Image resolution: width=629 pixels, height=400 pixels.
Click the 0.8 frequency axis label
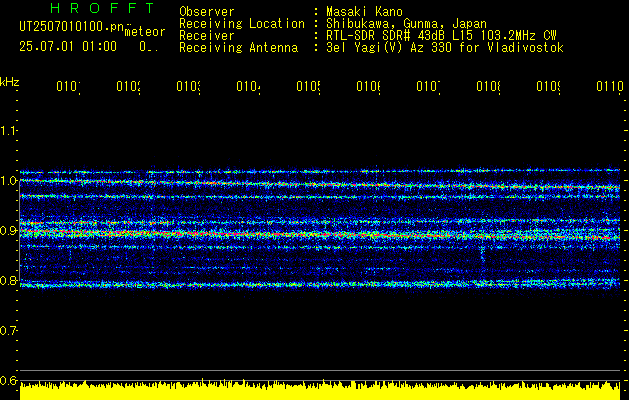(x=8, y=280)
